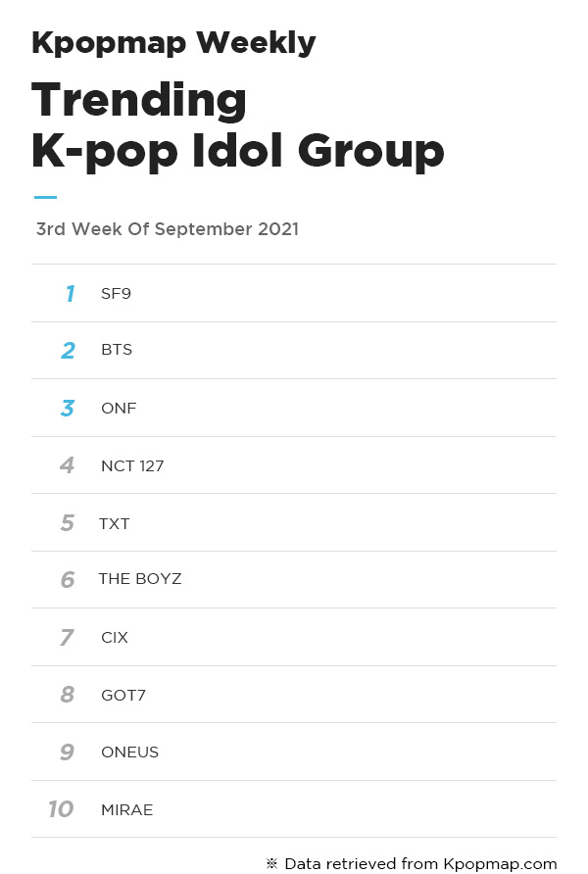Click the blue rank 2 number
Screen dimensions: 588x874
pyautogui.click(x=68, y=351)
